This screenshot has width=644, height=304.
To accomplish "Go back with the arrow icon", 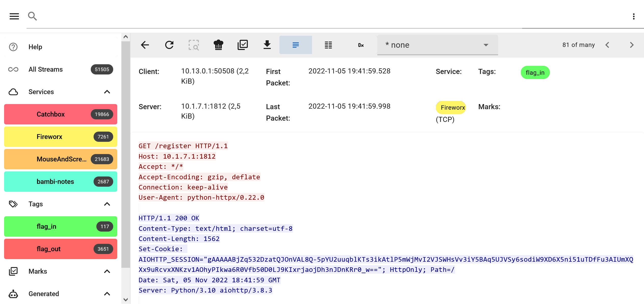I will [145, 45].
